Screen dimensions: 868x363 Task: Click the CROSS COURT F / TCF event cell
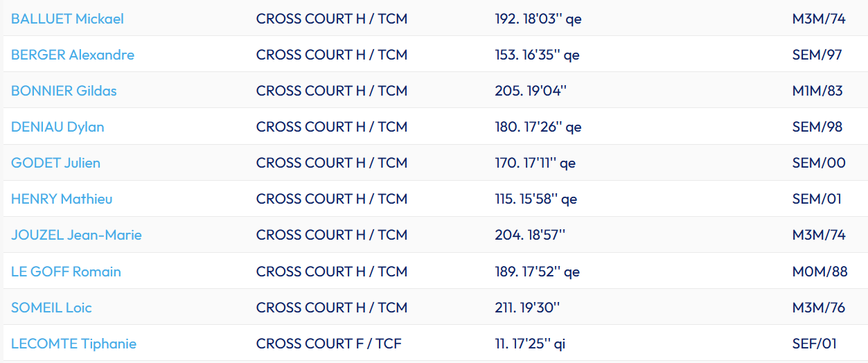328,344
